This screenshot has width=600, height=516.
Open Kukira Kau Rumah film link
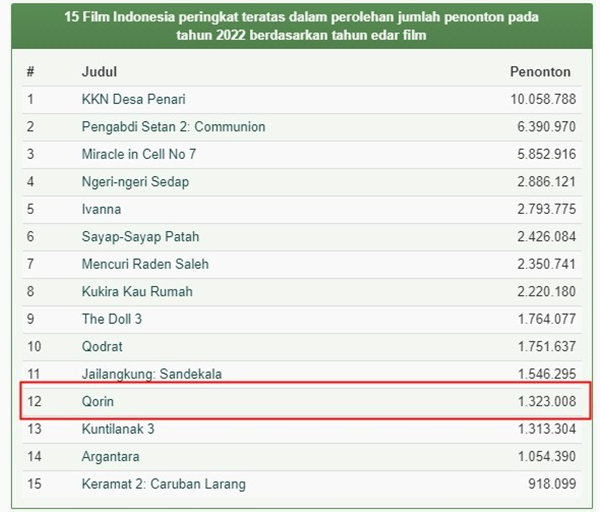137,292
